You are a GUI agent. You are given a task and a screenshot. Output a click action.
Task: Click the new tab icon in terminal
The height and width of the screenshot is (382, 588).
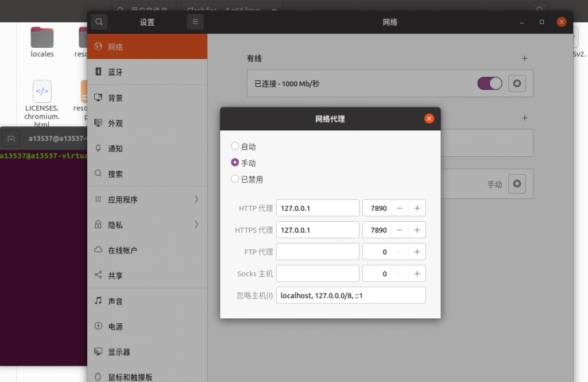[11, 138]
